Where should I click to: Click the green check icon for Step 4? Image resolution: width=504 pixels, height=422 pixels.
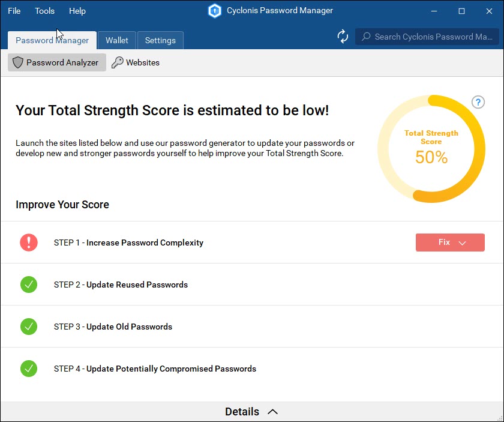click(29, 369)
